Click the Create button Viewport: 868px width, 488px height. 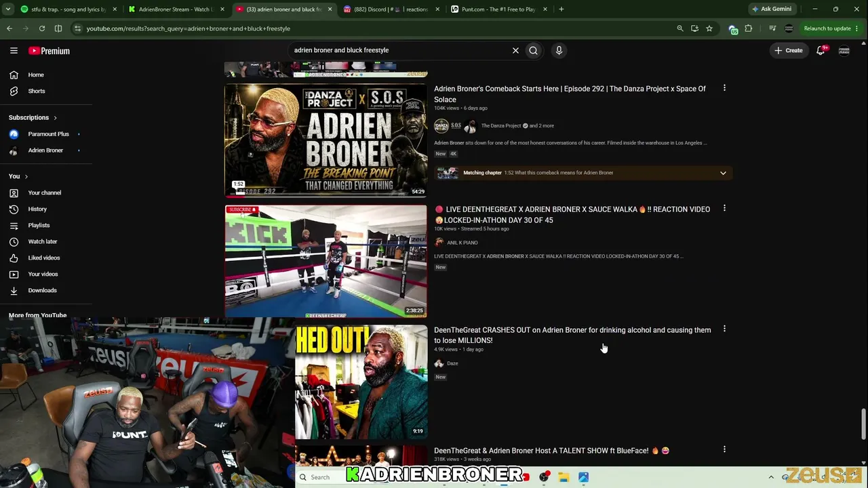[x=789, y=50]
